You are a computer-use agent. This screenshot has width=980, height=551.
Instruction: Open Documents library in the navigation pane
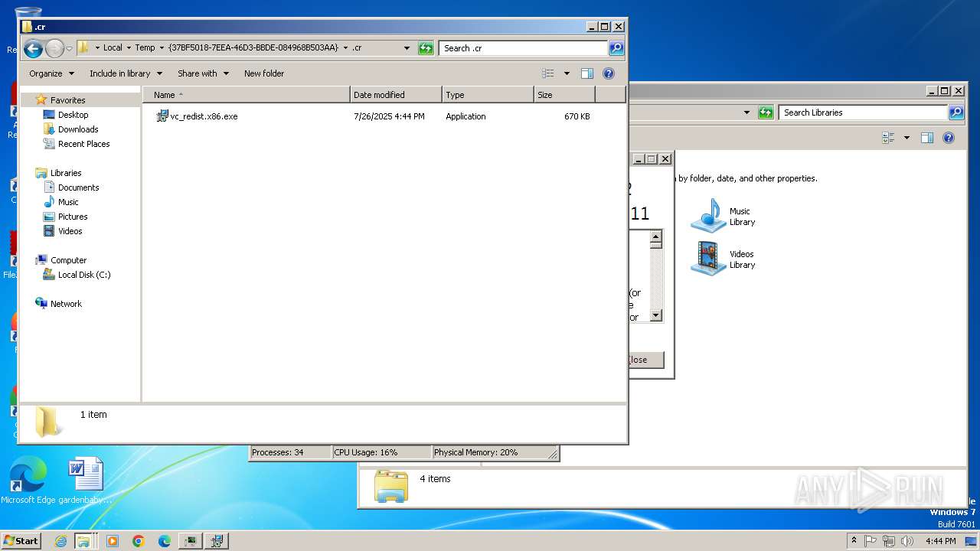(78, 187)
